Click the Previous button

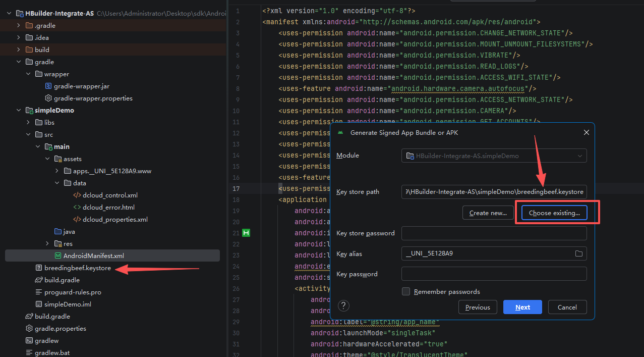point(478,307)
